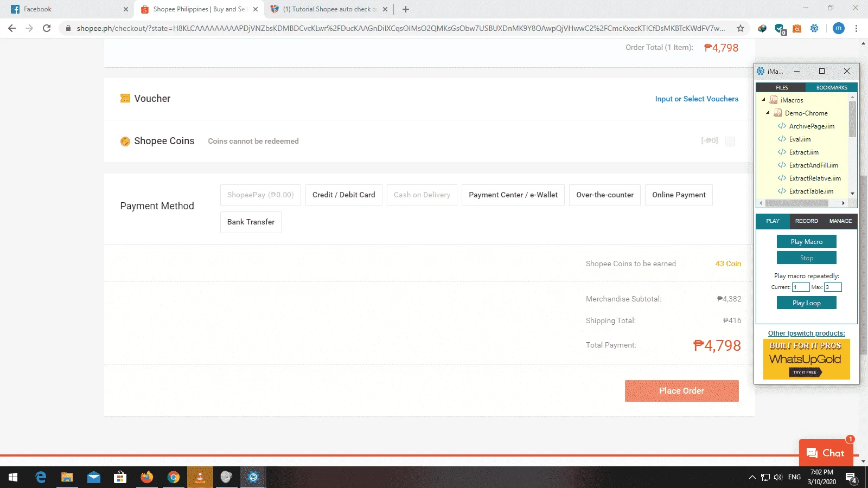Screen dimensions: 868x488
Task: Launch Microsoft Edge from the taskbar
Action: click(41, 477)
